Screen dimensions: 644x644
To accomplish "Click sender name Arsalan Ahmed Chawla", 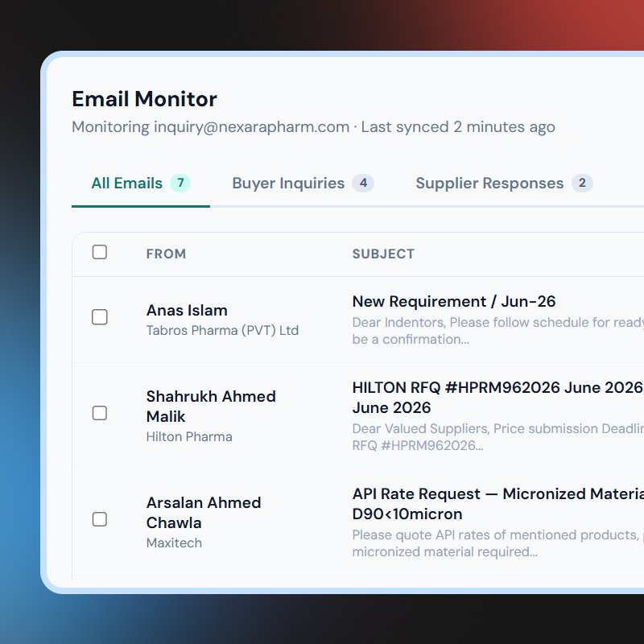I will (x=204, y=513).
